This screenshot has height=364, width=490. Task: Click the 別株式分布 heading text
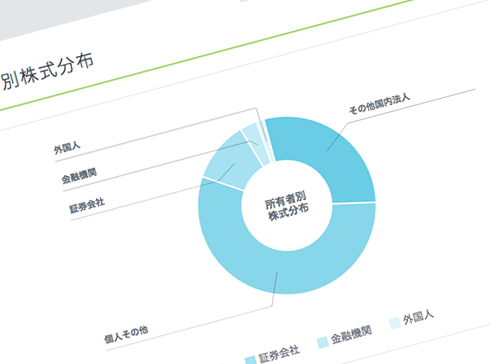click(47, 71)
